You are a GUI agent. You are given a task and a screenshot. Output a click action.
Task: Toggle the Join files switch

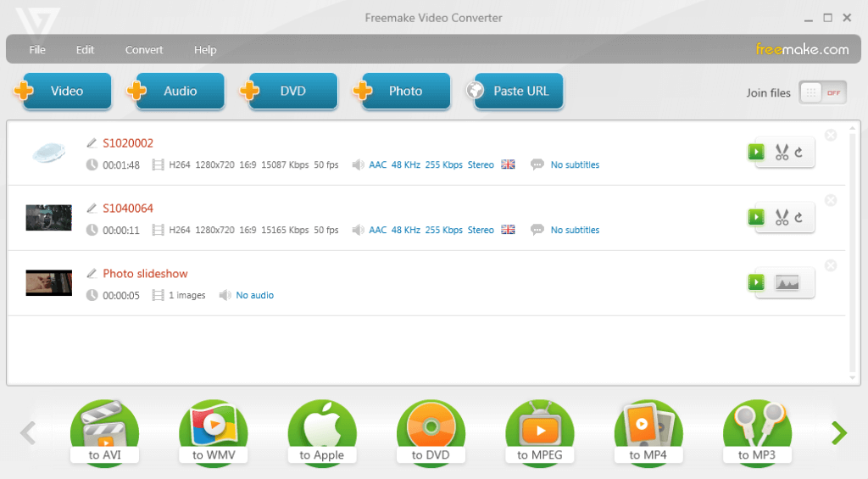click(x=822, y=92)
